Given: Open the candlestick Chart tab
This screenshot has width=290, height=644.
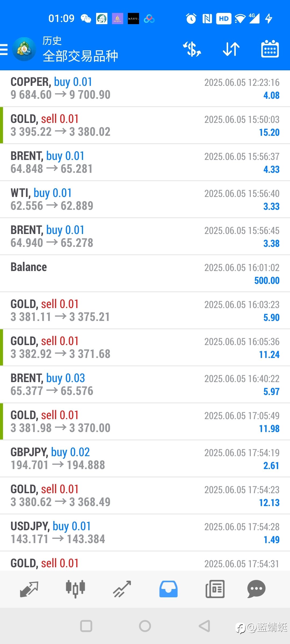Looking at the screenshot, I should coord(75,589).
